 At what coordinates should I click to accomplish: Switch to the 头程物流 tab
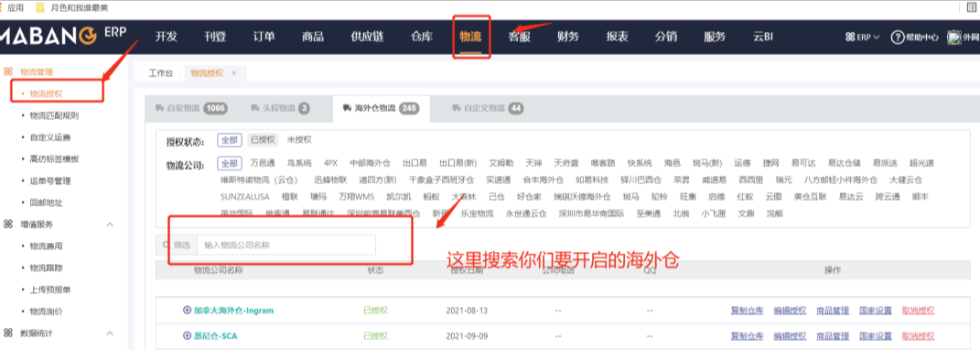[x=280, y=108]
